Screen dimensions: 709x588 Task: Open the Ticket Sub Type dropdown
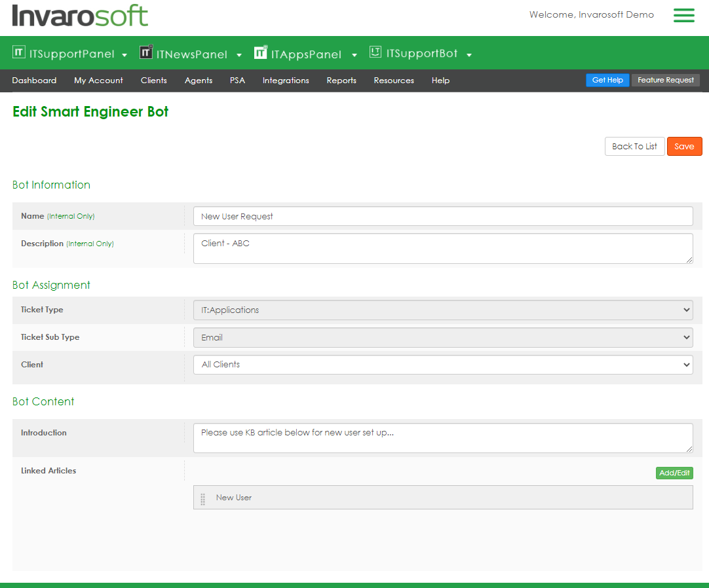442,337
